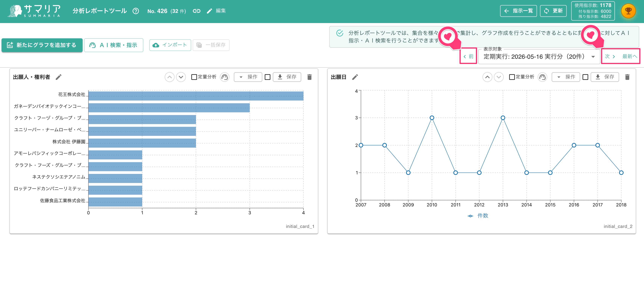Click the Summaria logo
Screen dimensions: 644x284
(34, 11)
